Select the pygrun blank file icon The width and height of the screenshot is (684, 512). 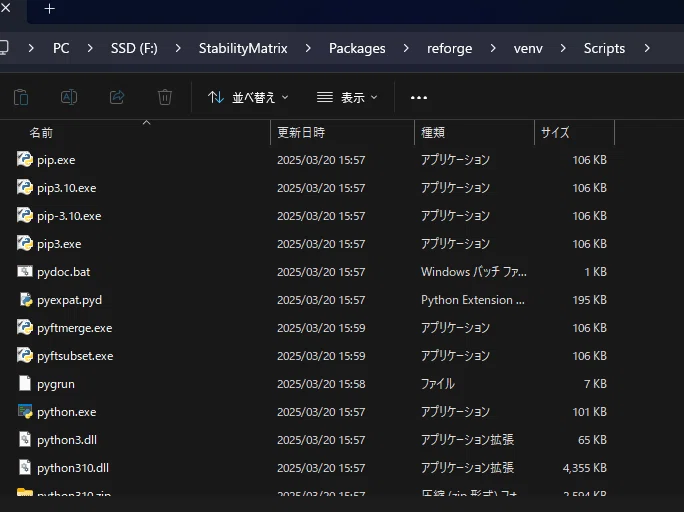click(25, 383)
